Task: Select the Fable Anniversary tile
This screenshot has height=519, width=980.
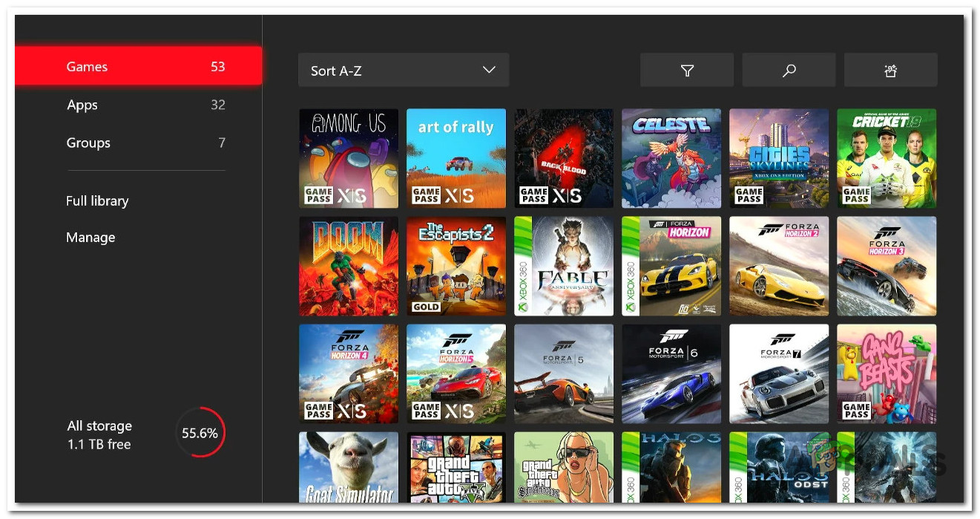Action: click(x=564, y=266)
